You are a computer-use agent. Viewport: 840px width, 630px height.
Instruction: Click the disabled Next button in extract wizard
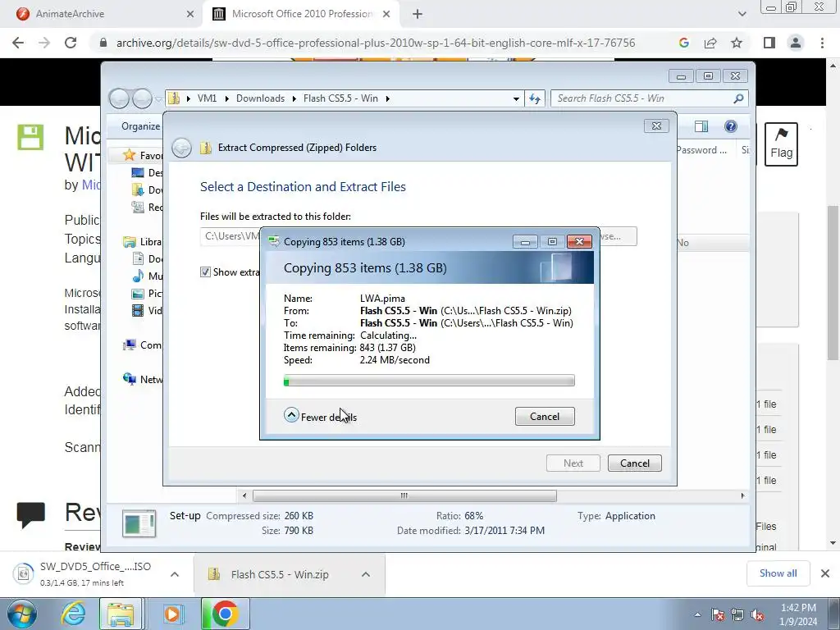[573, 463]
